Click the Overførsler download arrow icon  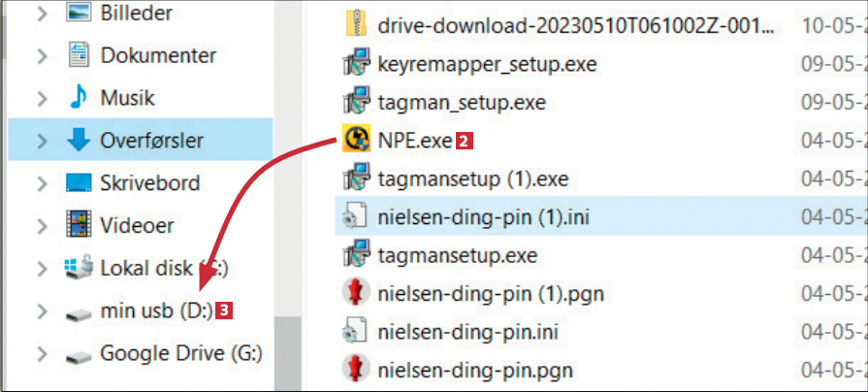(79, 141)
